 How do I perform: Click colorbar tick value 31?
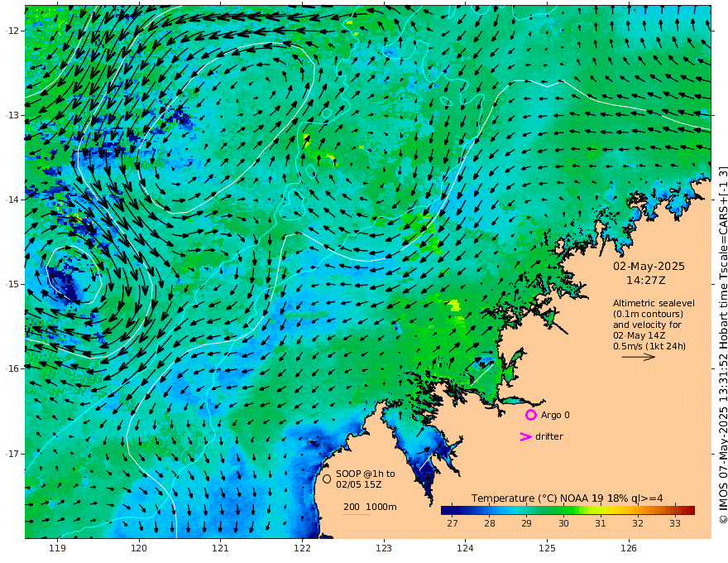601,523
